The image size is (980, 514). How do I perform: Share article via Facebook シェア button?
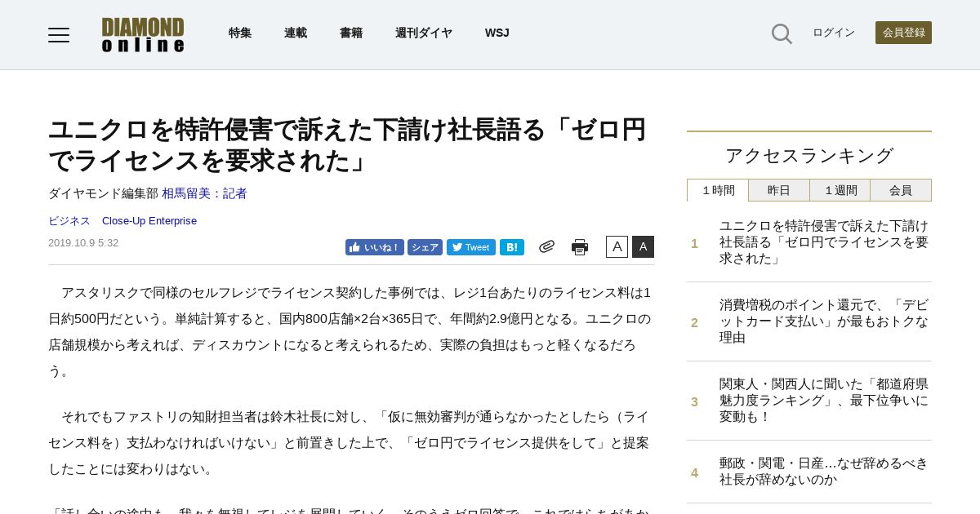[x=425, y=247]
